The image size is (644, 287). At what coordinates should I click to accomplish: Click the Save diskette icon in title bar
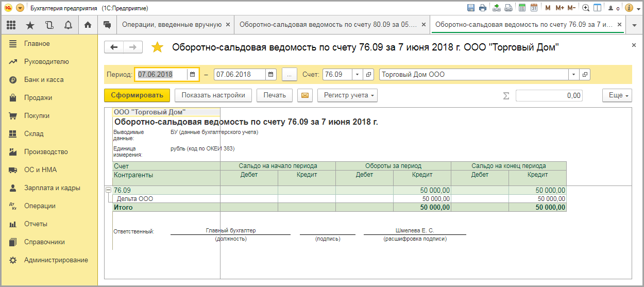point(471,8)
